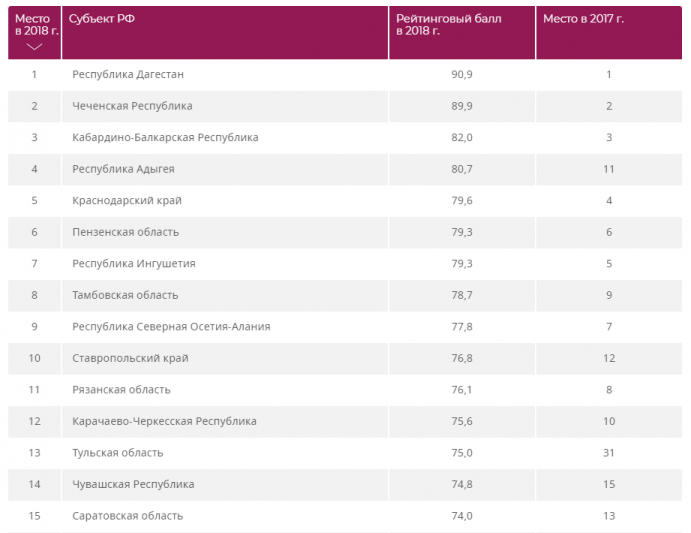Click on Рязанская область
691x533 pixels.
121,389
